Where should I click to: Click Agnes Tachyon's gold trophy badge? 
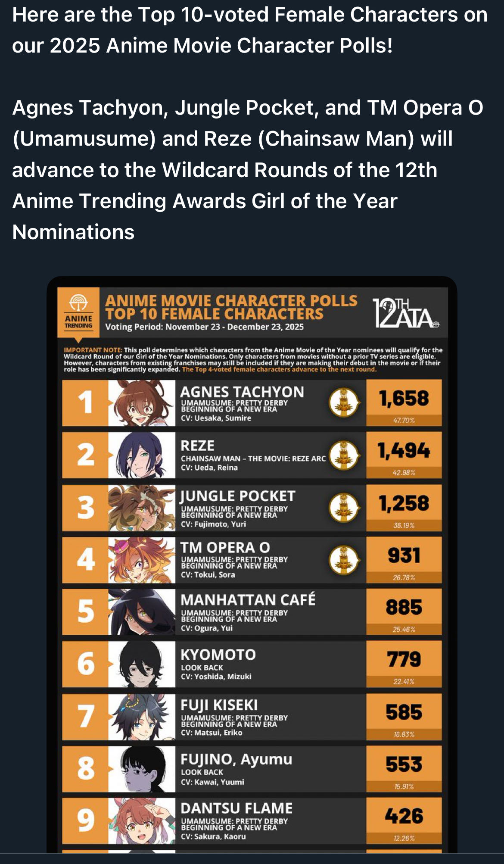tap(343, 402)
